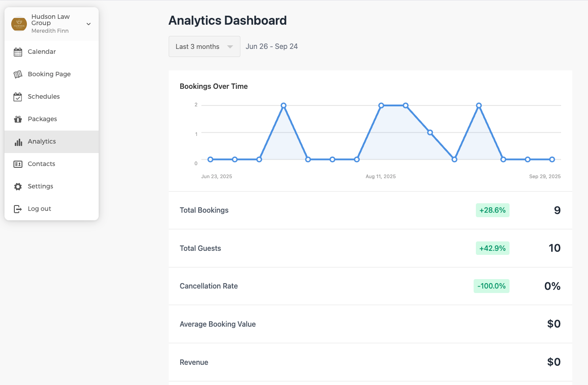Click the date range dropdown arrow
The width and height of the screenshot is (588, 385).
(230, 47)
